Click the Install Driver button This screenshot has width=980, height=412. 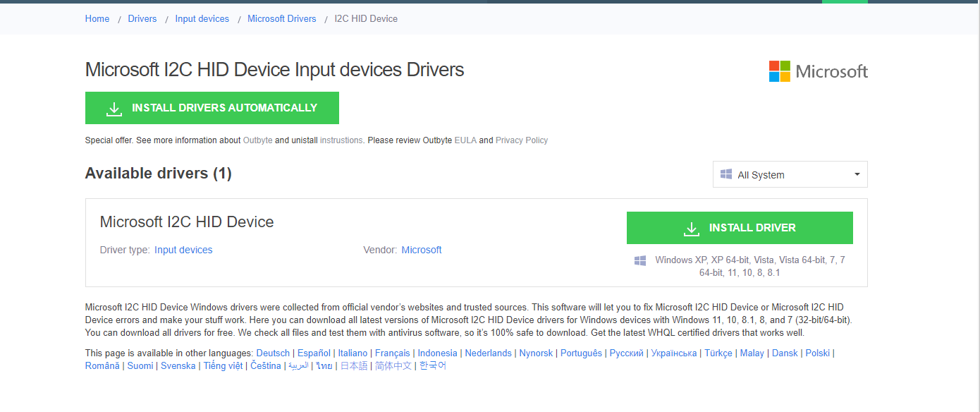point(740,228)
